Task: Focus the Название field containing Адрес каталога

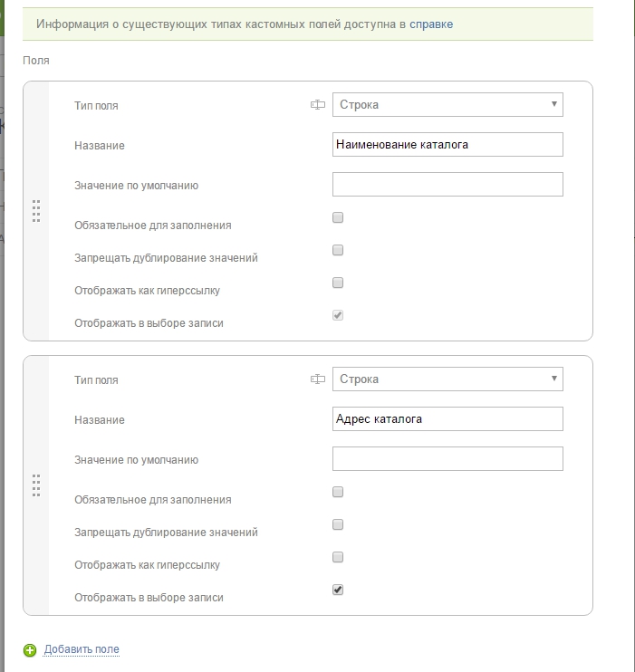Action: (x=447, y=418)
